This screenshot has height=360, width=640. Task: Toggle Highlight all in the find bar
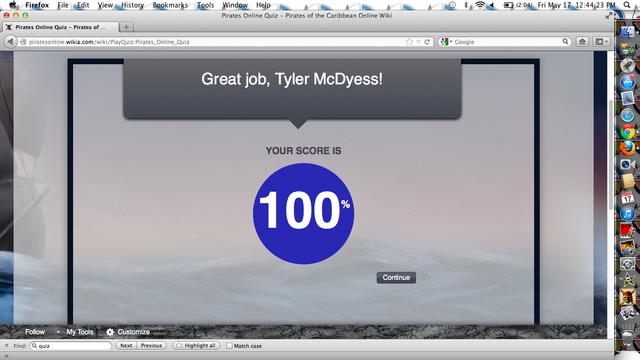click(x=196, y=346)
